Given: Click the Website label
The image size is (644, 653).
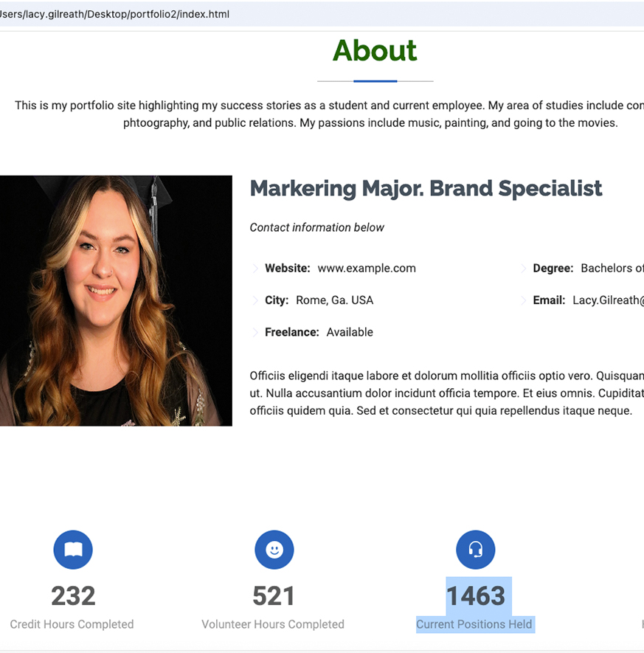Looking at the screenshot, I should (x=288, y=268).
